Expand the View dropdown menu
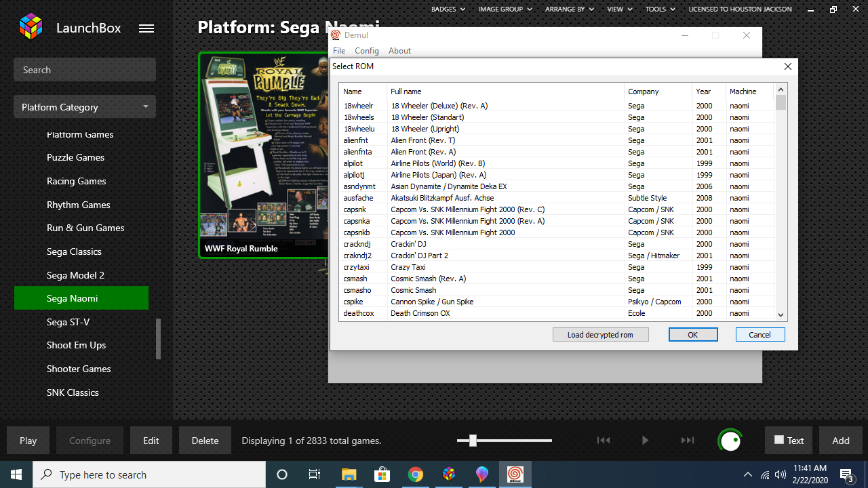The image size is (868, 488). point(620,9)
